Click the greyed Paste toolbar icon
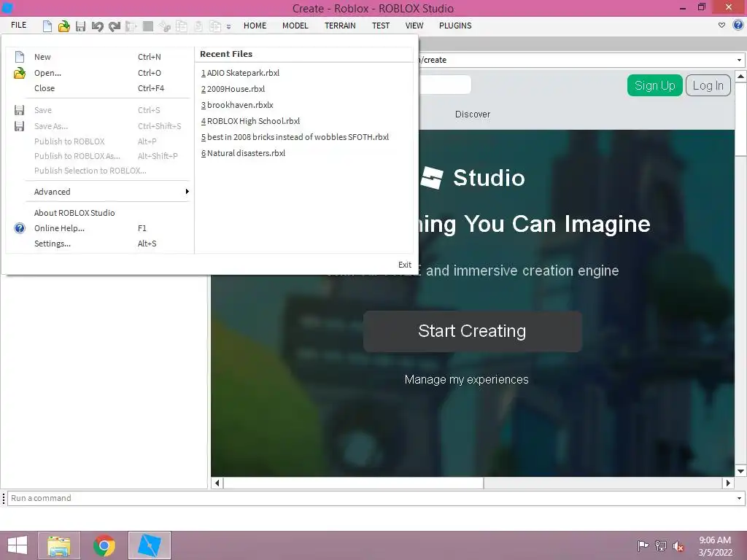Screen dimensions: 747x560 point(198,26)
